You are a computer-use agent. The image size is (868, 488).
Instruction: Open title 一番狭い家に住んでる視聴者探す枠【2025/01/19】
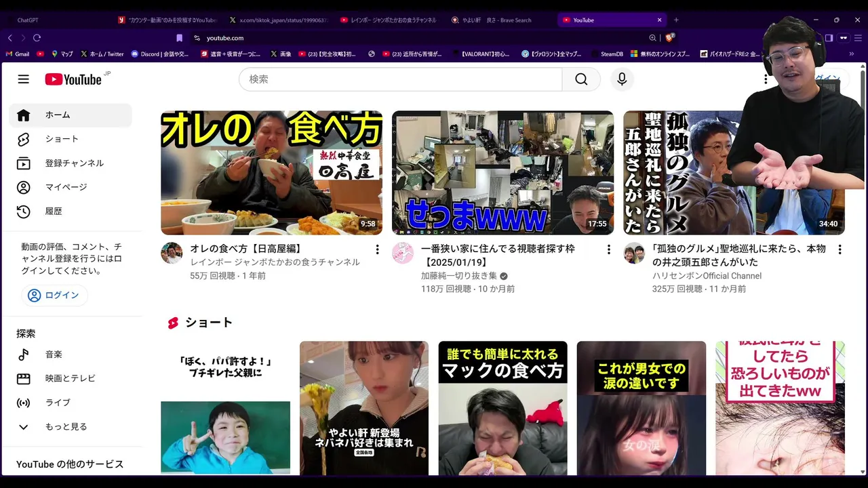[498, 256]
